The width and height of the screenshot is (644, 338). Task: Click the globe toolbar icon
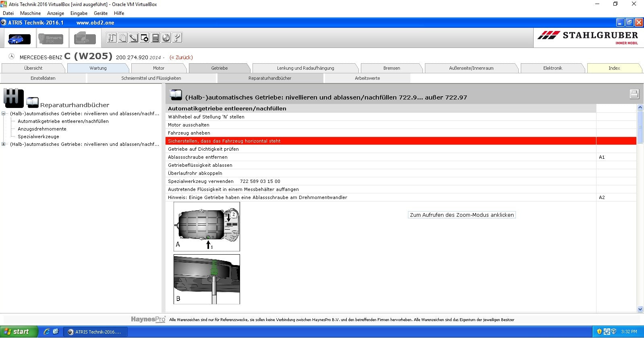[x=166, y=38]
